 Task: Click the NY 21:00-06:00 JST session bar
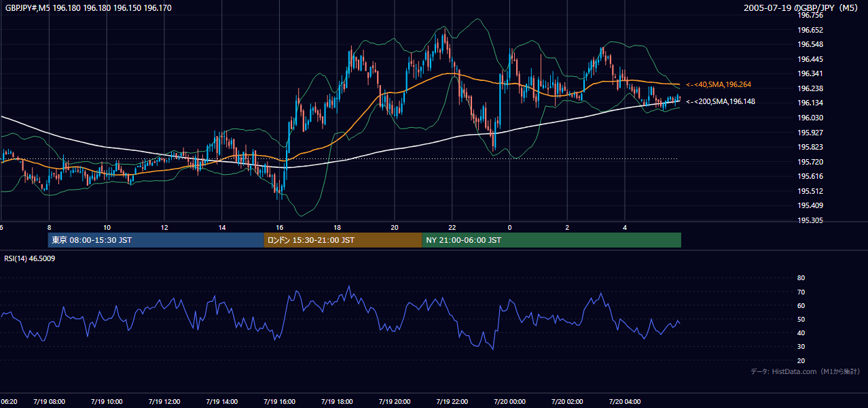click(x=551, y=240)
